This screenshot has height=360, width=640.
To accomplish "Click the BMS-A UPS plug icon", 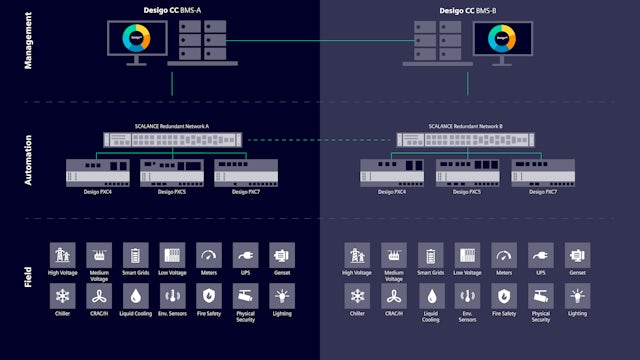I will point(245,255).
